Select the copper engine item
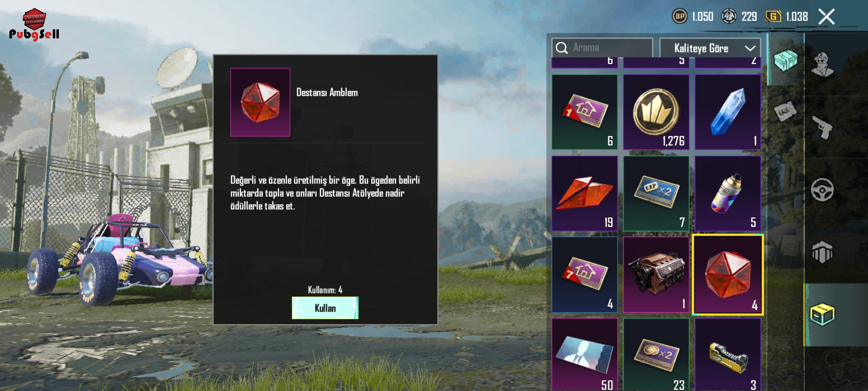Screen dimensions: 868x391 pyautogui.click(x=656, y=275)
